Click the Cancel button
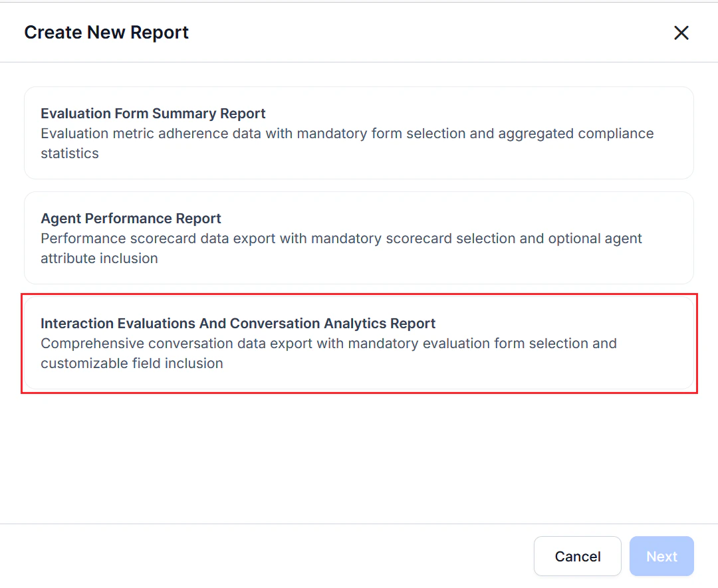The width and height of the screenshot is (718, 588). tap(577, 556)
